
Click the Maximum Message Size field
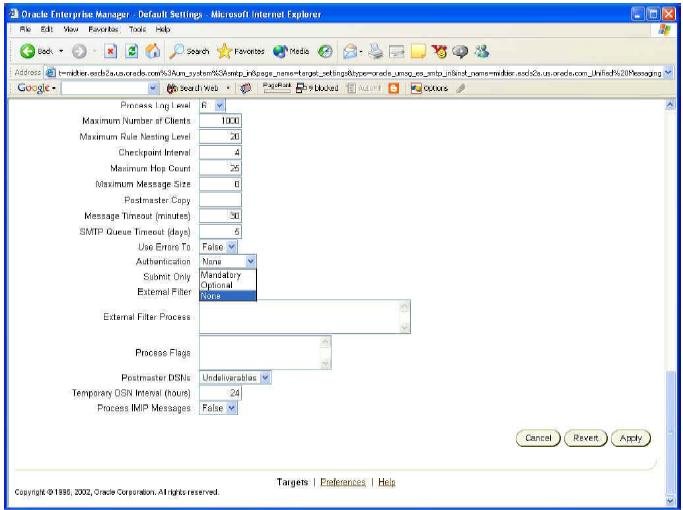[x=220, y=184]
